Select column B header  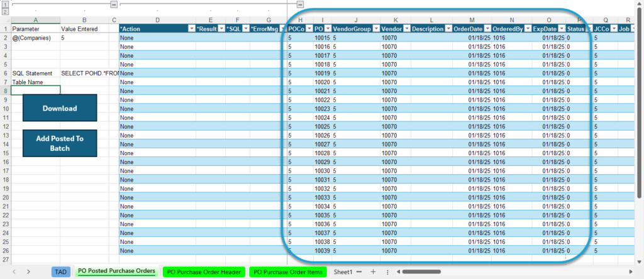(x=85, y=19)
